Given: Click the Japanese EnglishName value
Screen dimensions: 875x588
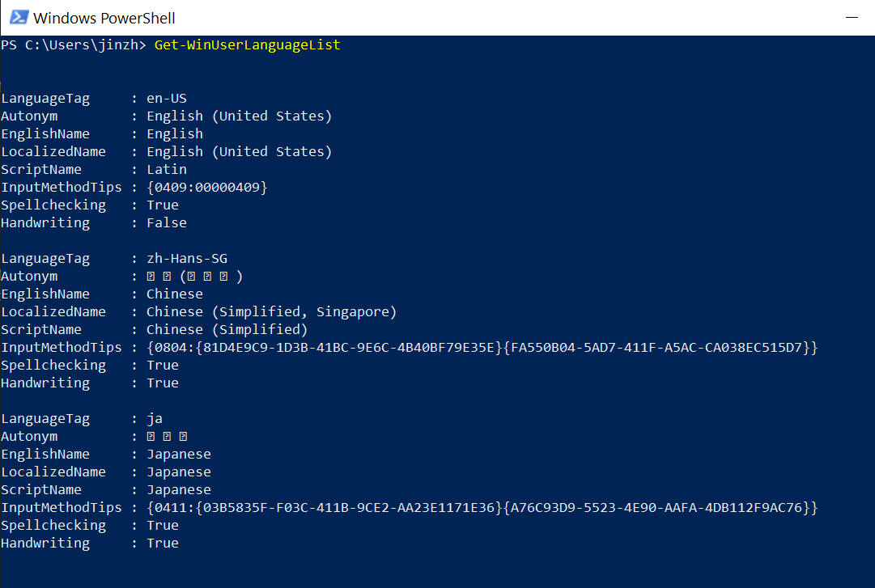Looking at the screenshot, I should (179, 455).
